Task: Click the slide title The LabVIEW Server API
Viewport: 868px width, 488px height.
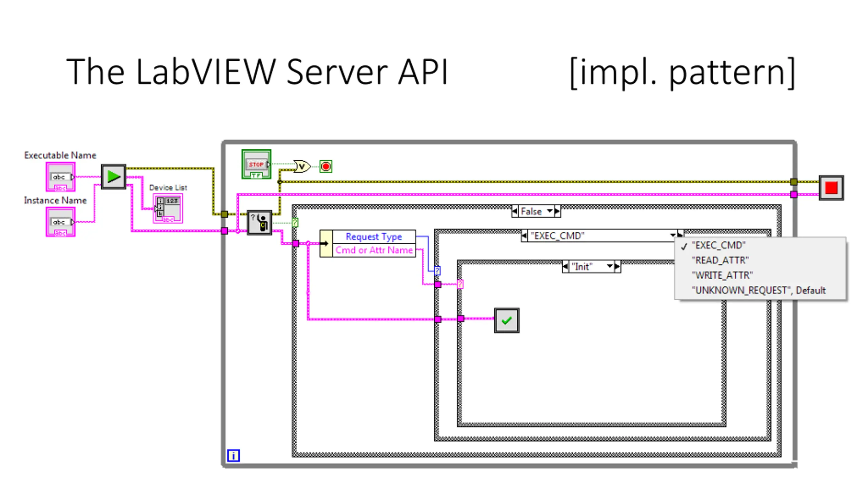Action: tap(257, 72)
